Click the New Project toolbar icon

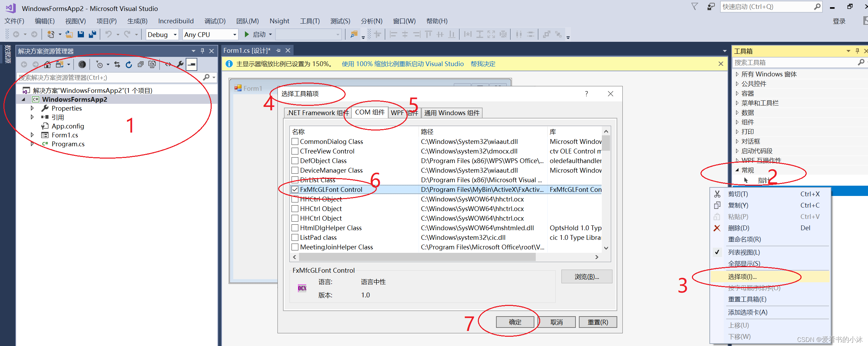51,34
